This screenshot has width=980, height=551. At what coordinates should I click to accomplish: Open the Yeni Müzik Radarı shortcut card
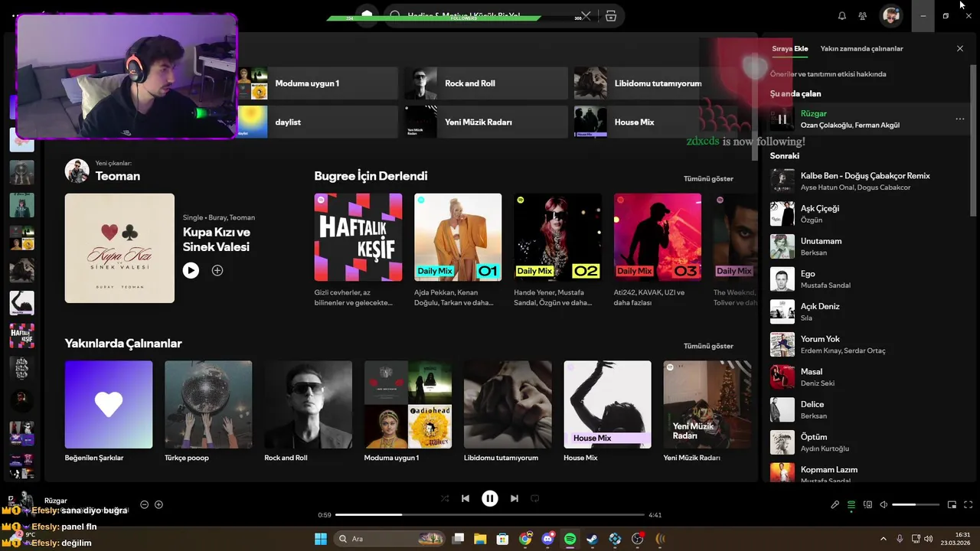tap(486, 122)
